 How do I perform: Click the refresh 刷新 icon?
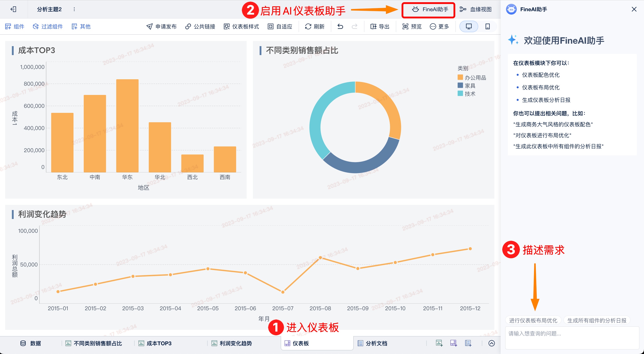[x=314, y=26]
